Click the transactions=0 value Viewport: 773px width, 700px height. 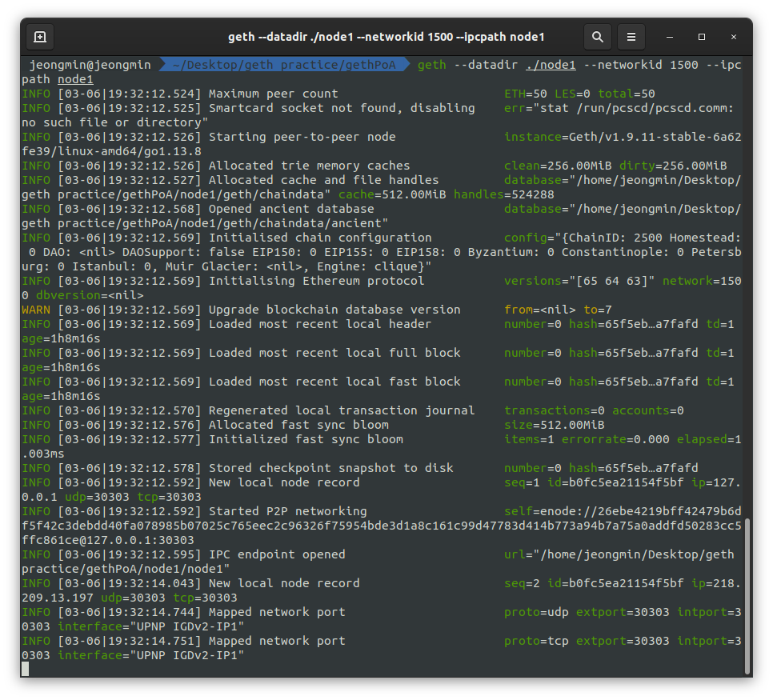click(x=554, y=410)
